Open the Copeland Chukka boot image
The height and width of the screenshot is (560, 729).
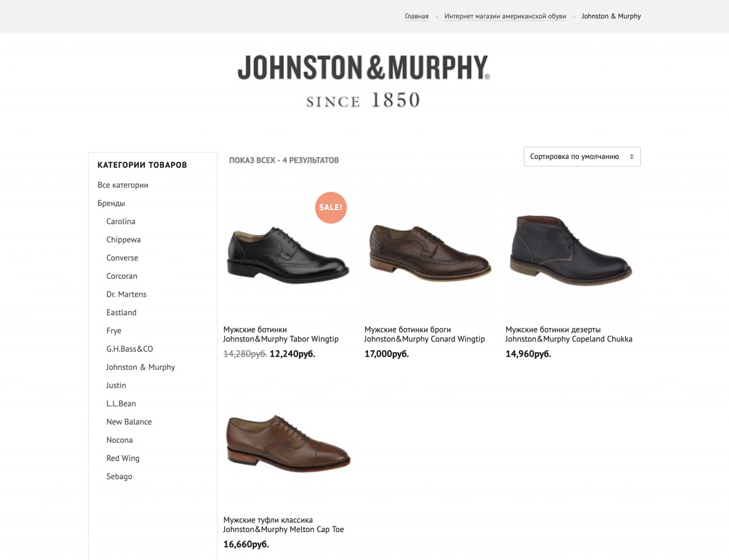[x=571, y=250]
